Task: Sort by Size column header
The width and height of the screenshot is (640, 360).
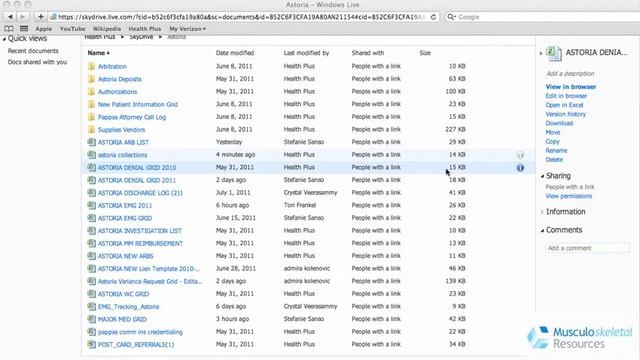Action: [x=425, y=53]
